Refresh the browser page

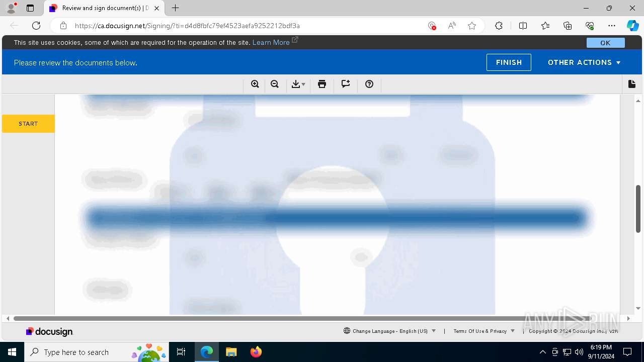[x=36, y=26]
